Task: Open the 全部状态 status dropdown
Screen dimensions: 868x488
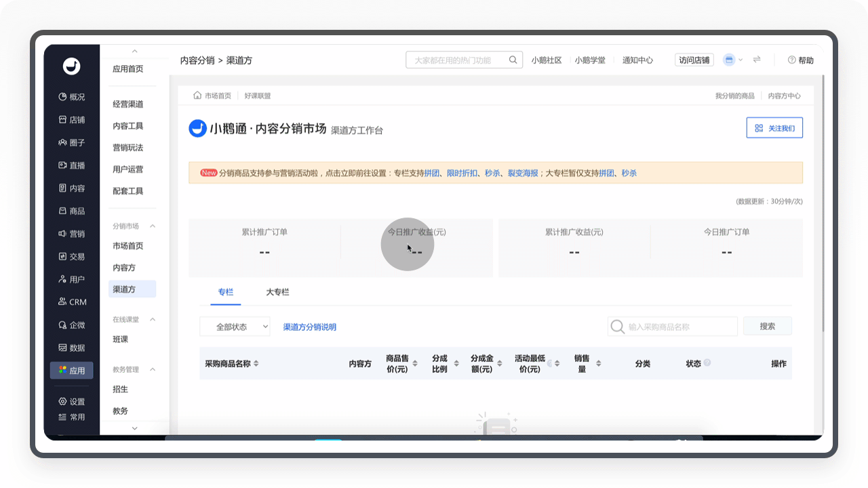Action: [x=235, y=327]
